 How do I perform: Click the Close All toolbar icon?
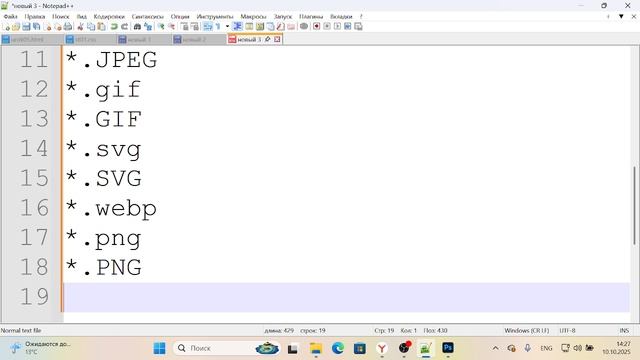tap(58, 27)
